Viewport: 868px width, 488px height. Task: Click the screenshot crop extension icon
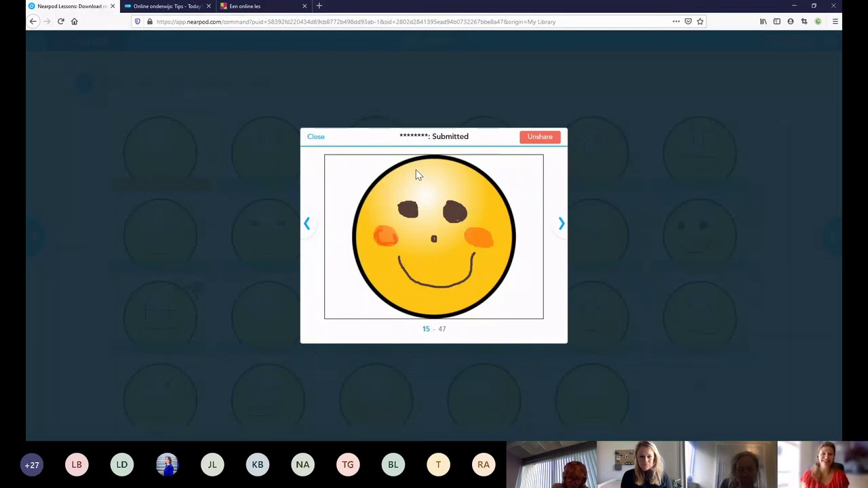coord(804,22)
